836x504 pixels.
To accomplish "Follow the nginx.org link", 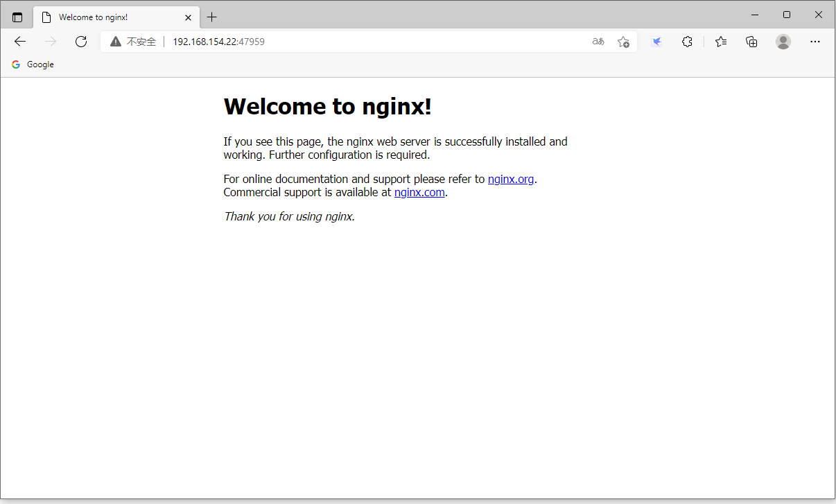I will pos(511,179).
